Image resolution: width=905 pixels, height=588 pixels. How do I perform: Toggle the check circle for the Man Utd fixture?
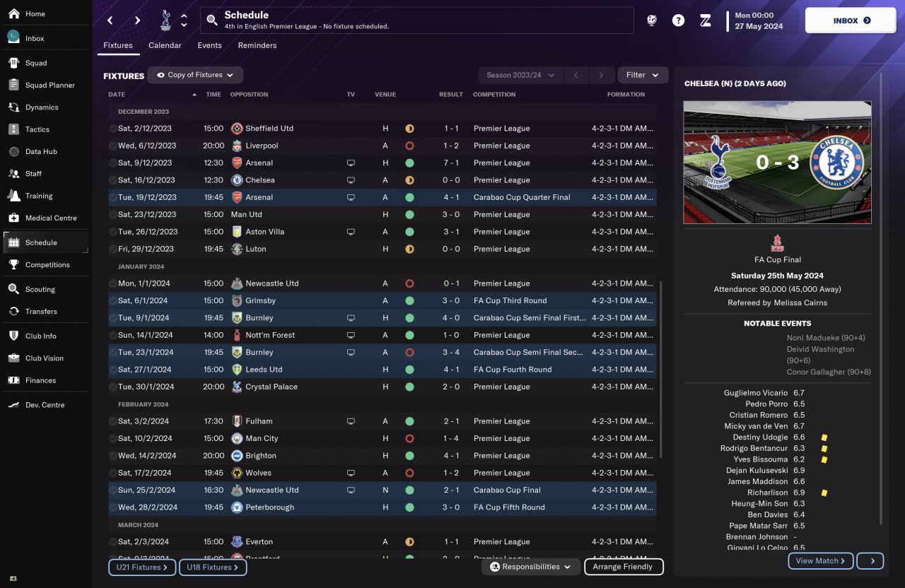[113, 215]
